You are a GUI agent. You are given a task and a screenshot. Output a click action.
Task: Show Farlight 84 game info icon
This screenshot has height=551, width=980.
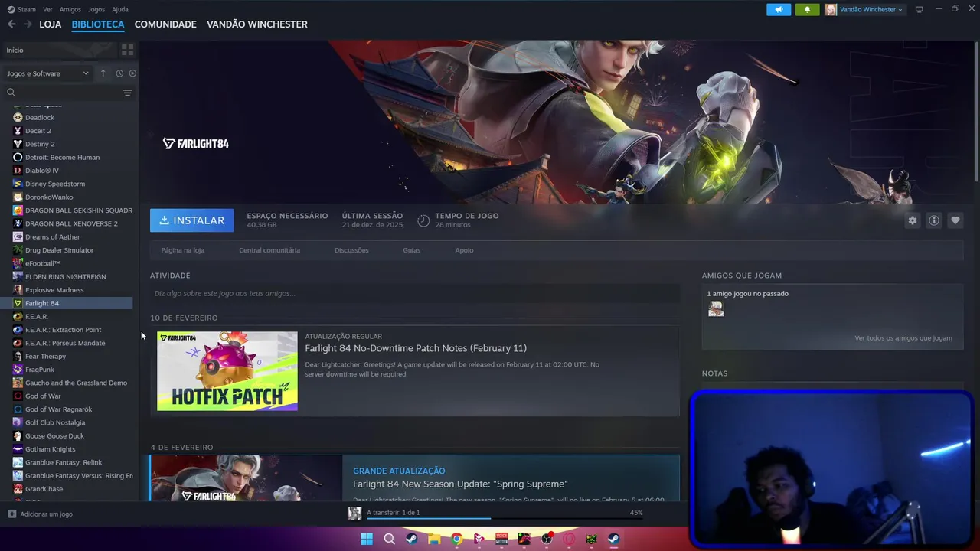pos(934,220)
